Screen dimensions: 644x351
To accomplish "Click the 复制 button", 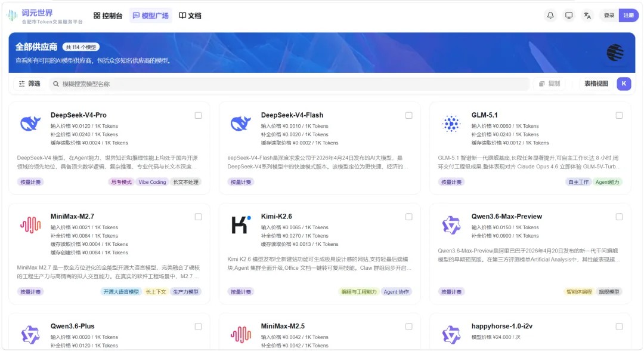I will (550, 84).
